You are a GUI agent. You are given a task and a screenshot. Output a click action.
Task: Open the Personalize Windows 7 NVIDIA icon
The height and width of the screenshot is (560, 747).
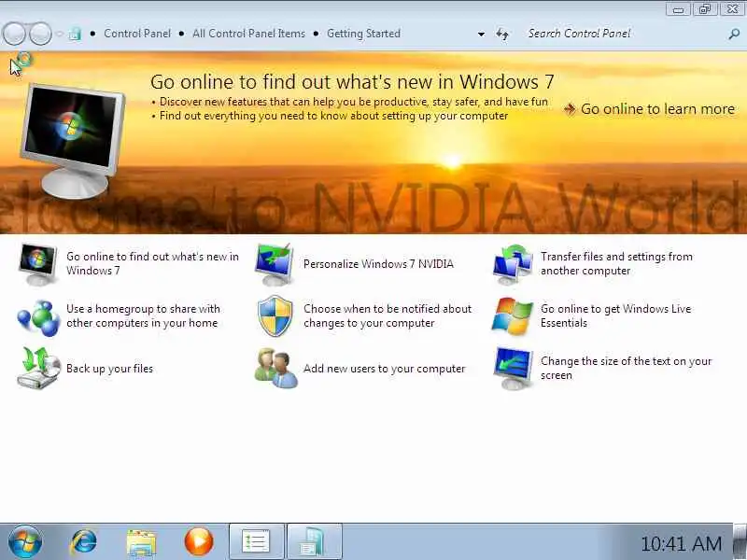274,264
